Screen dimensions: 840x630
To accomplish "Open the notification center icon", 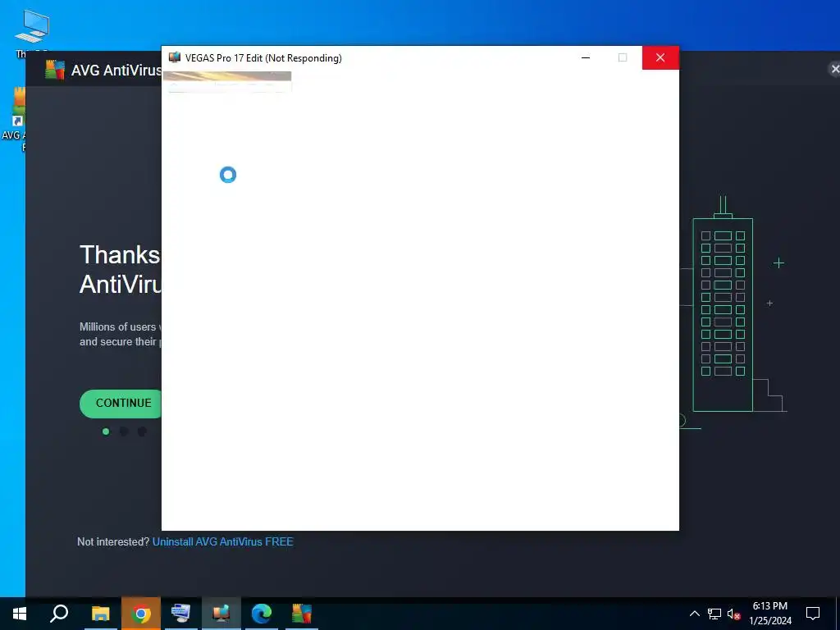I will [x=813, y=614].
